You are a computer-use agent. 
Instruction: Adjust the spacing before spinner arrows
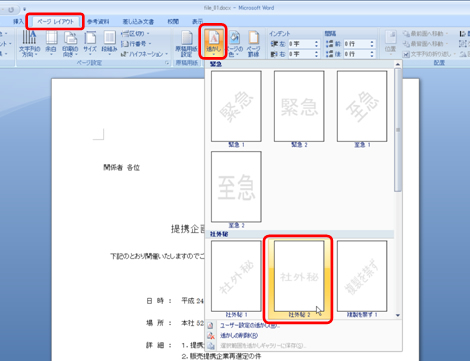point(372,44)
